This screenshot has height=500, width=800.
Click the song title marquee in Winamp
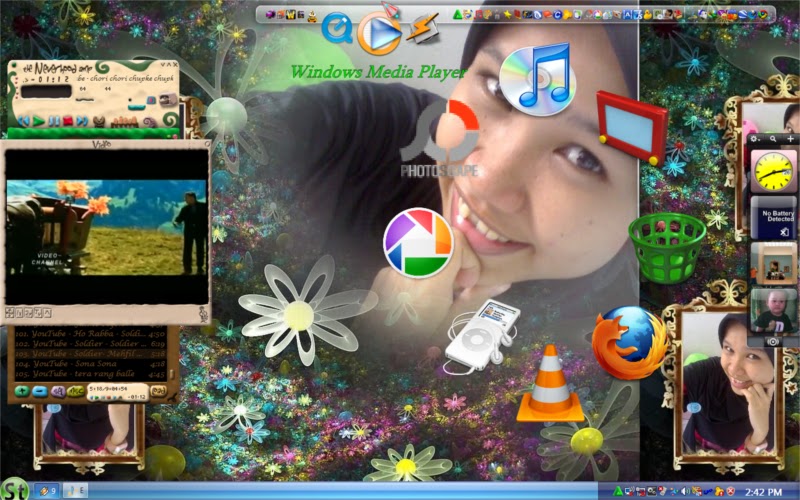click(x=126, y=79)
